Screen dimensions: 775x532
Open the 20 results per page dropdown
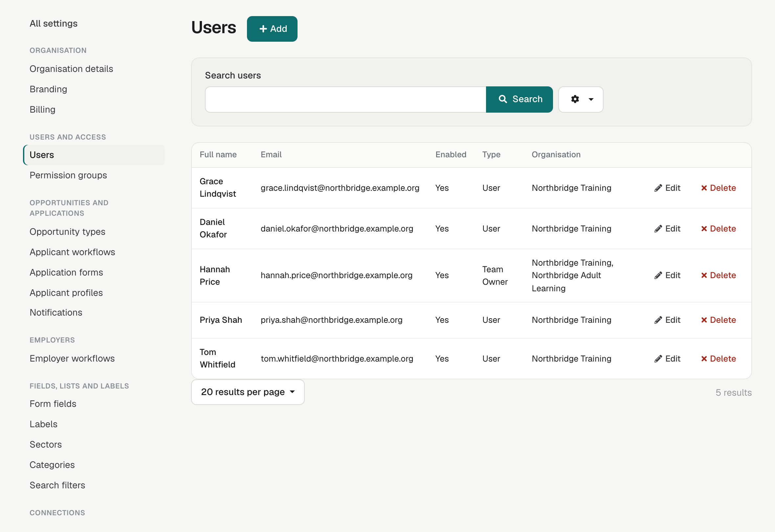point(248,392)
